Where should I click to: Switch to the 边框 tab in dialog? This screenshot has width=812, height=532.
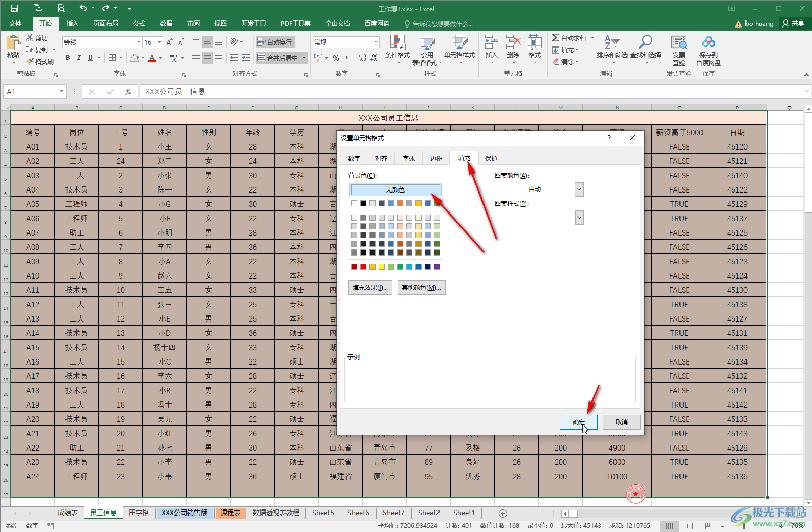pos(436,158)
